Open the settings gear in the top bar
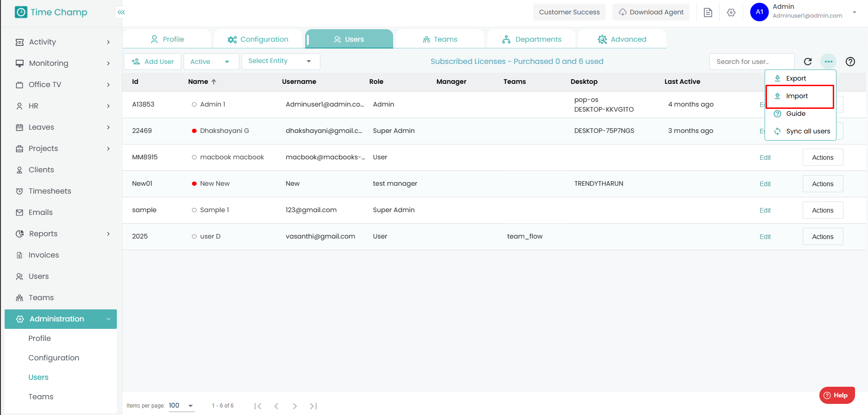This screenshot has width=868, height=415. tap(731, 13)
